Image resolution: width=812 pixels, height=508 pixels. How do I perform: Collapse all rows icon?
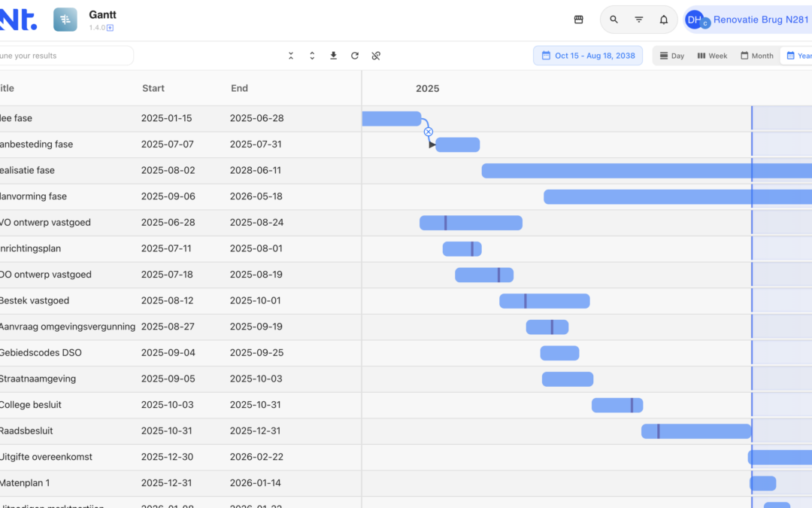point(291,56)
